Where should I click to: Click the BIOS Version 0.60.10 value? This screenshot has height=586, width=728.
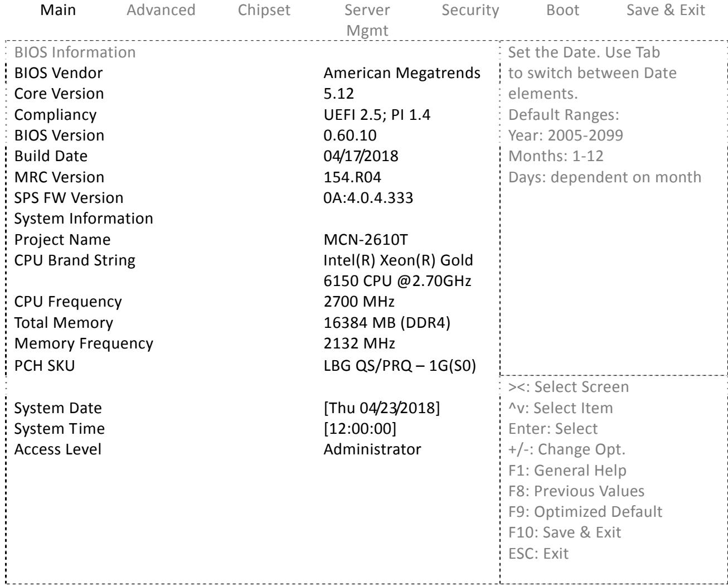[350, 135]
